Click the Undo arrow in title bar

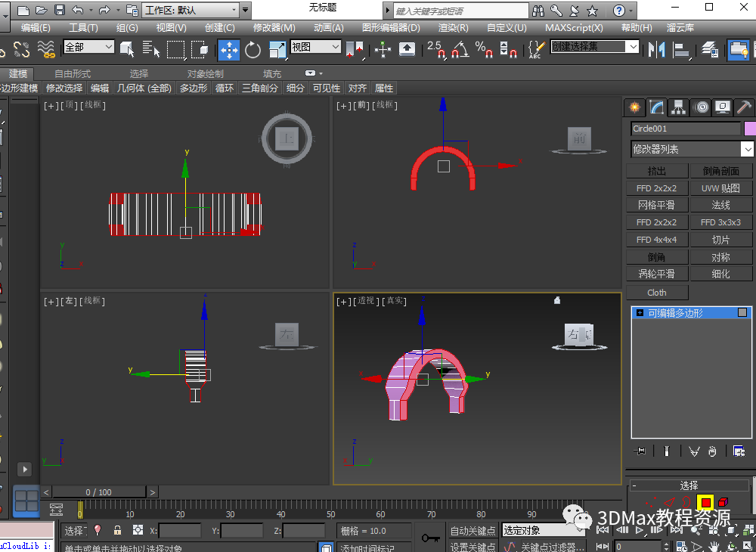pos(77,10)
